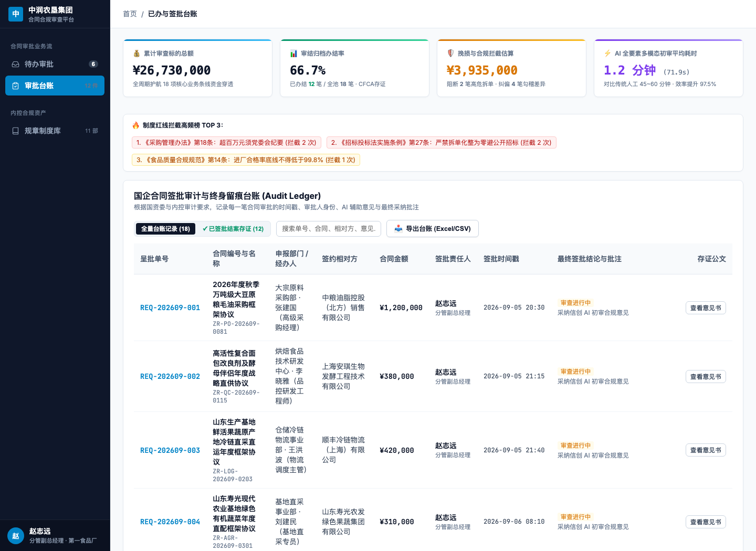
Task: Click the 规章制度库 book icon
Action: tap(16, 131)
